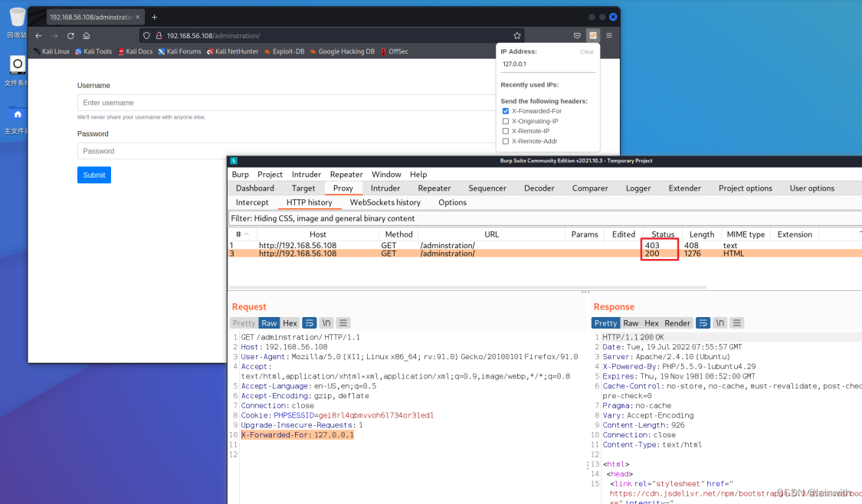This screenshot has width=862, height=504.
Task: Select history row 1 with status 403
Action: 545,246
